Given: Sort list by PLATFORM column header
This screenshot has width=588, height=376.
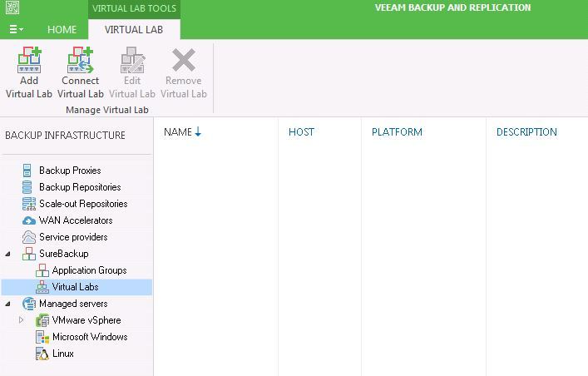Looking at the screenshot, I should pyautogui.click(x=397, y=132).
